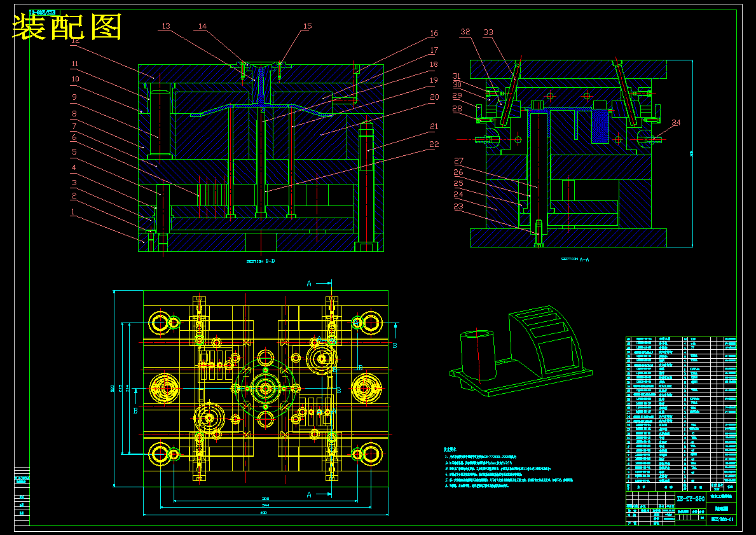
Task: Select part callout number 13
Action: (166, 26)
